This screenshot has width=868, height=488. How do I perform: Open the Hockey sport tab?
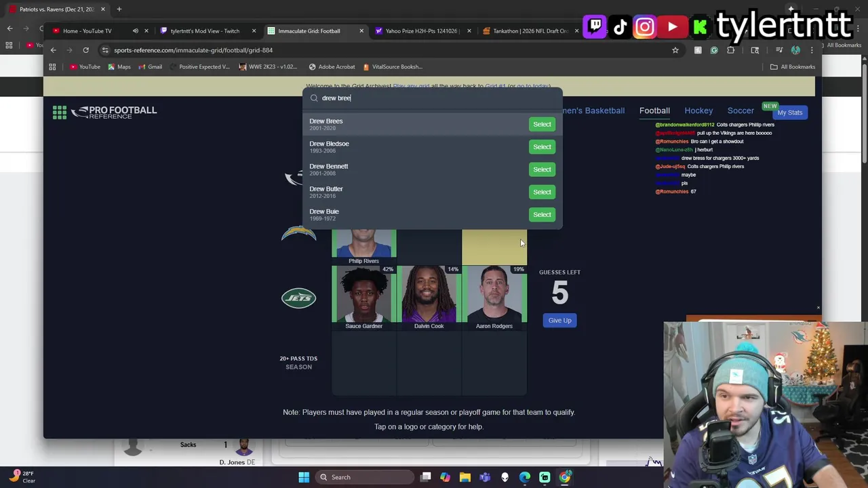698,110
